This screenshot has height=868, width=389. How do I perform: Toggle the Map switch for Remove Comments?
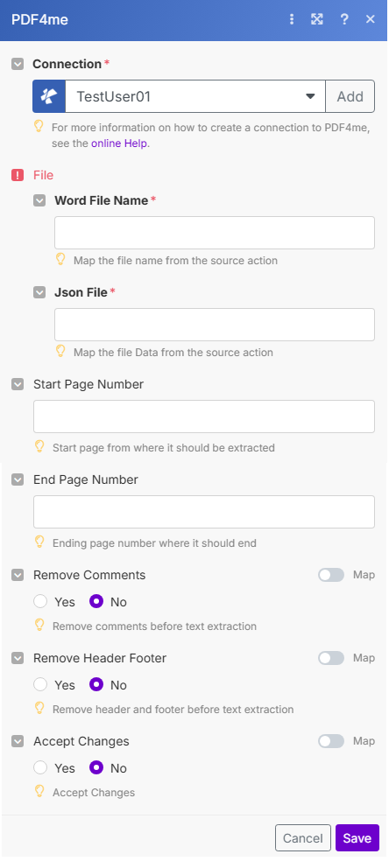331,575
